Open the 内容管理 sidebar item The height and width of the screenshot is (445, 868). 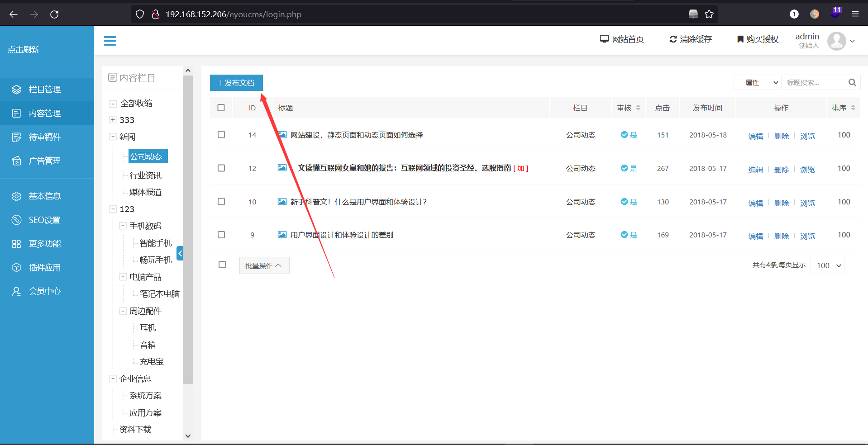click(x=47, y=113)
